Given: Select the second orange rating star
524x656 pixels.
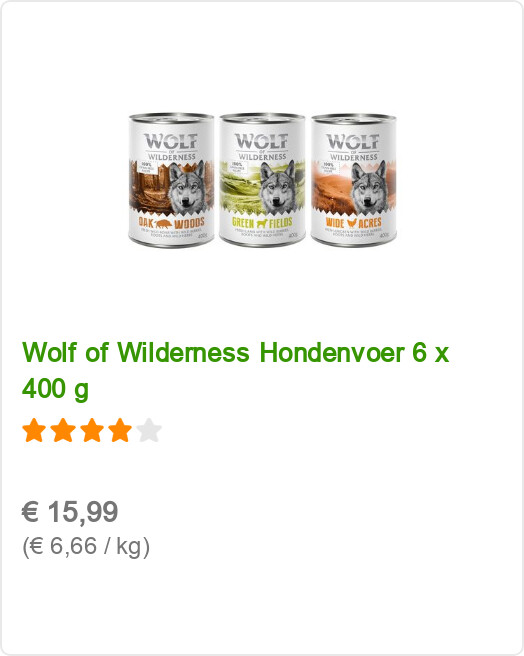Looking at the screenshot, I should pyautogui.click(x=63, y=430).
